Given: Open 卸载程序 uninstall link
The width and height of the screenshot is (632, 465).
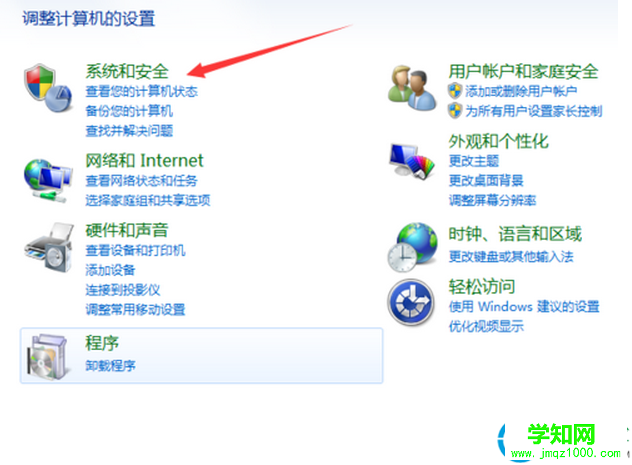Looking at the screenshot, I should click(x=110, y=365).
